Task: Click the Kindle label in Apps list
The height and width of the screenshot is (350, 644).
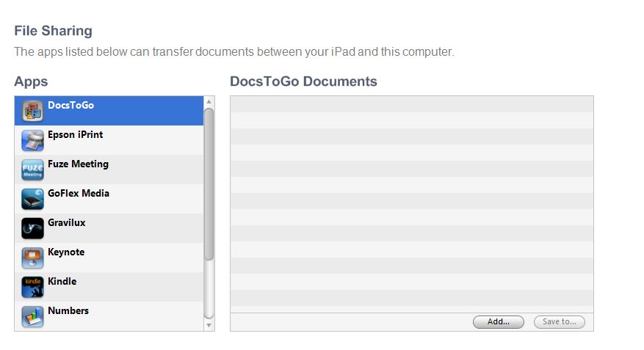Action: coord(62,281)
